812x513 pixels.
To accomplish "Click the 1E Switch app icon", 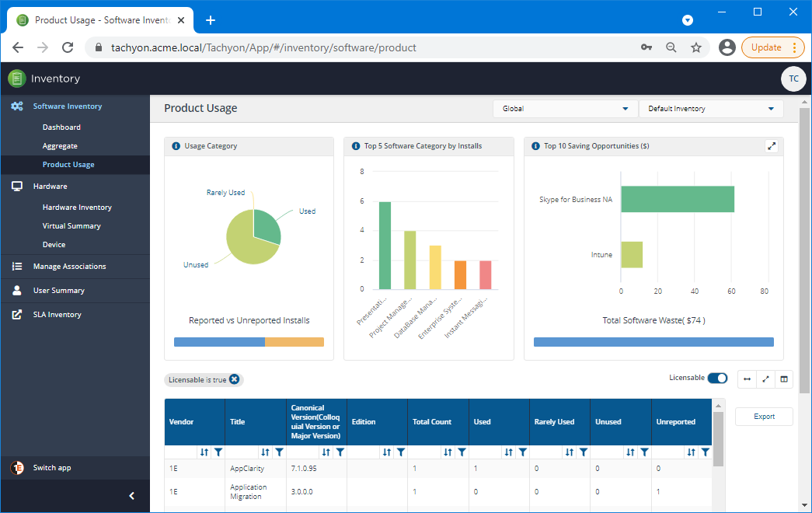I will point(18,468).
